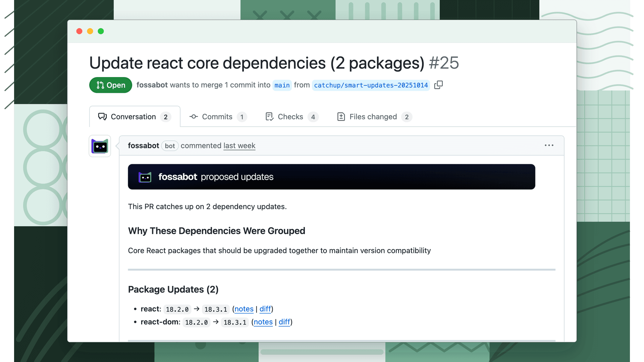Click the Checks tab checklist icon

269,117
